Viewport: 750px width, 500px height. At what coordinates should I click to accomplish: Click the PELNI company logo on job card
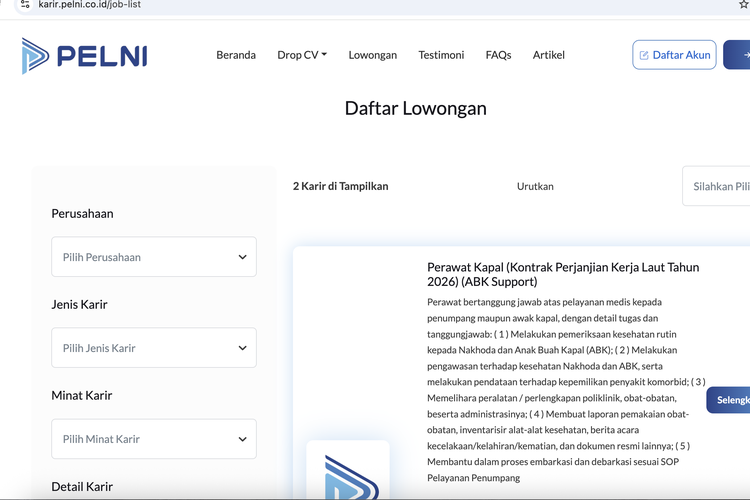point(348,471)
